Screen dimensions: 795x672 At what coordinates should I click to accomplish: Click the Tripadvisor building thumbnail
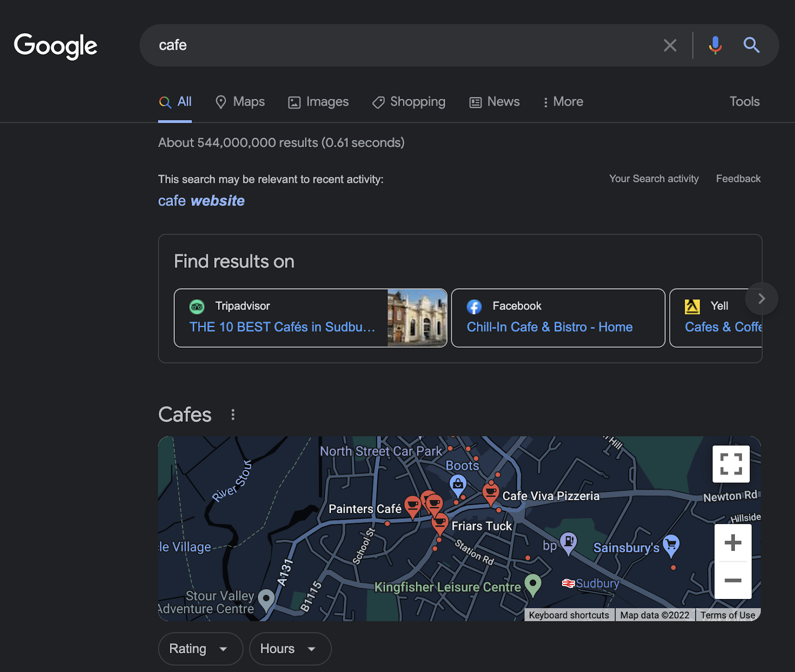point(417,318)
